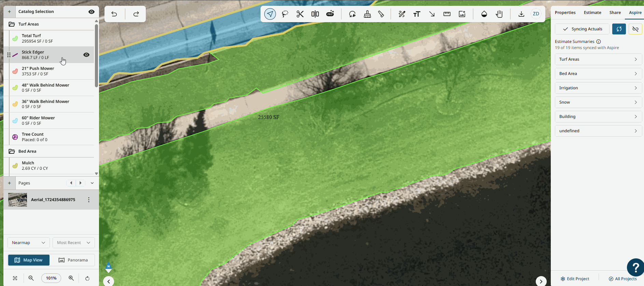Image resolution: width=644 pixels, height=286 pixels.
Task: Click the resync Aspire button
Action: point(619,29)
